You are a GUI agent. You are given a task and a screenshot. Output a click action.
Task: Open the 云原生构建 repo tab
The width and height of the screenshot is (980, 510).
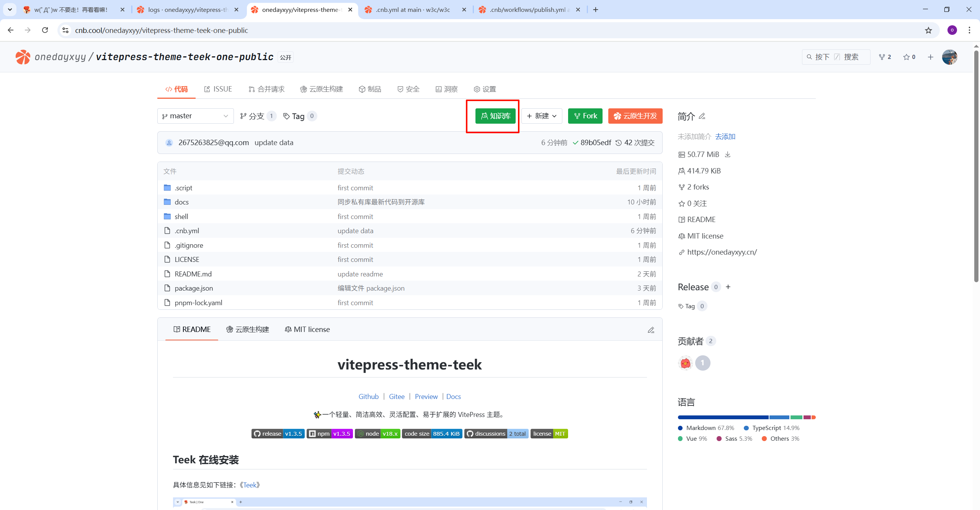(322, 89)
